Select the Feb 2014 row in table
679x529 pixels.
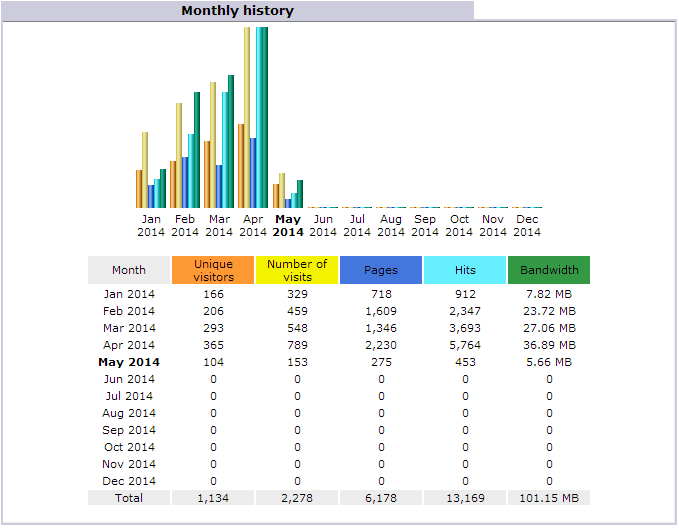pos(129,311)
